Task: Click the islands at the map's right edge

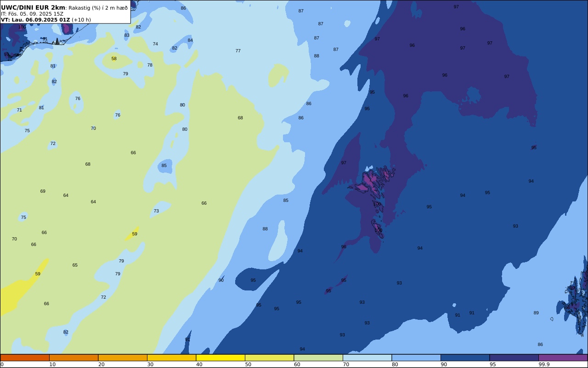Action: coord(576,298)
